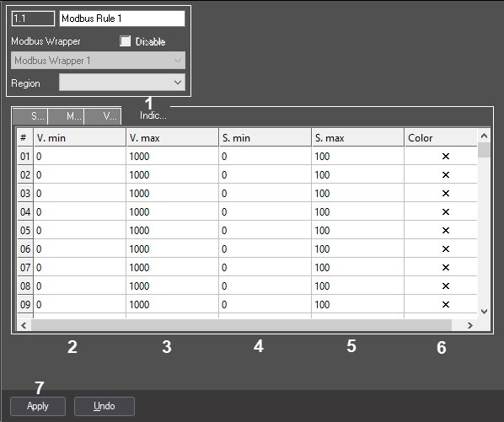Click the horizontal scroll left arrow
The image size is (504, 422).
24,325
